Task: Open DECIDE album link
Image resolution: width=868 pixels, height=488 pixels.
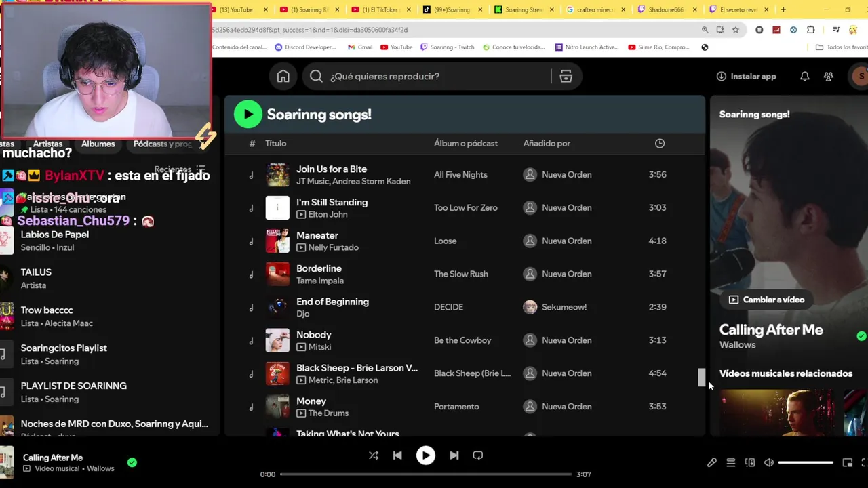Action: click(448, 307)
